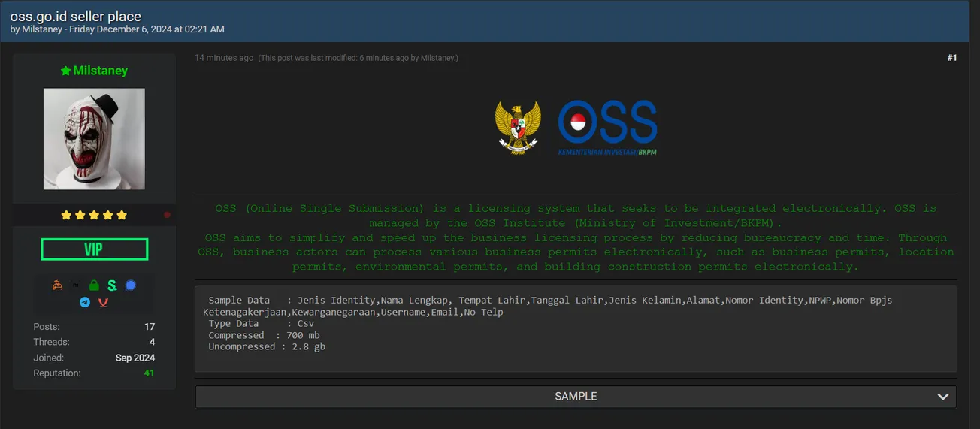Click the green padlock contact icon

pos(94,285)
